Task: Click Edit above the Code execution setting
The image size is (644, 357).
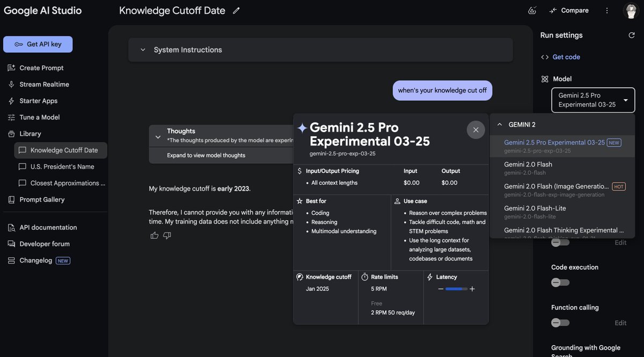Action: pos(620,243)
